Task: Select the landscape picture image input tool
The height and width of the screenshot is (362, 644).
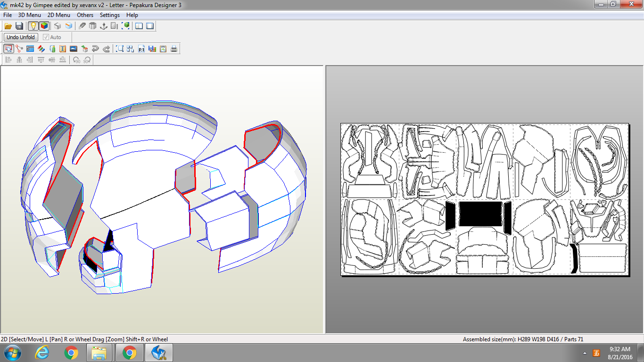Action: point(74,49)
